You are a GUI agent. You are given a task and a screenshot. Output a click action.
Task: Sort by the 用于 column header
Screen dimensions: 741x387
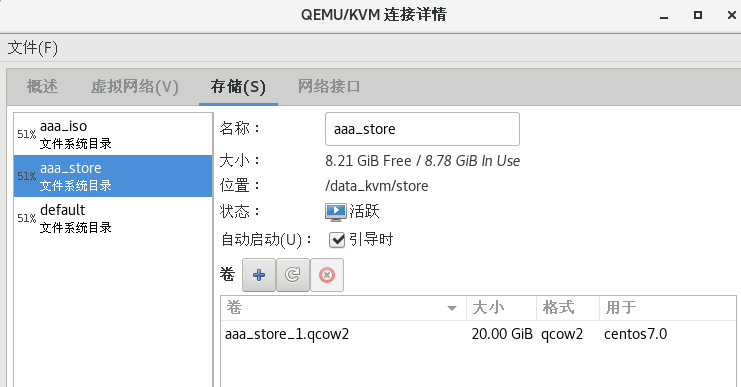coord(668,308)
